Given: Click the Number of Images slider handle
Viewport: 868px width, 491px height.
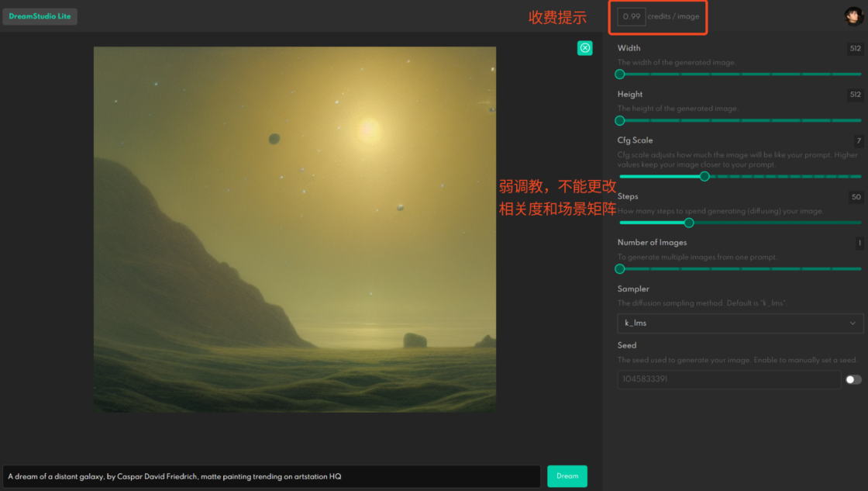Looking at the screenshot, I should tap(619, 268).
